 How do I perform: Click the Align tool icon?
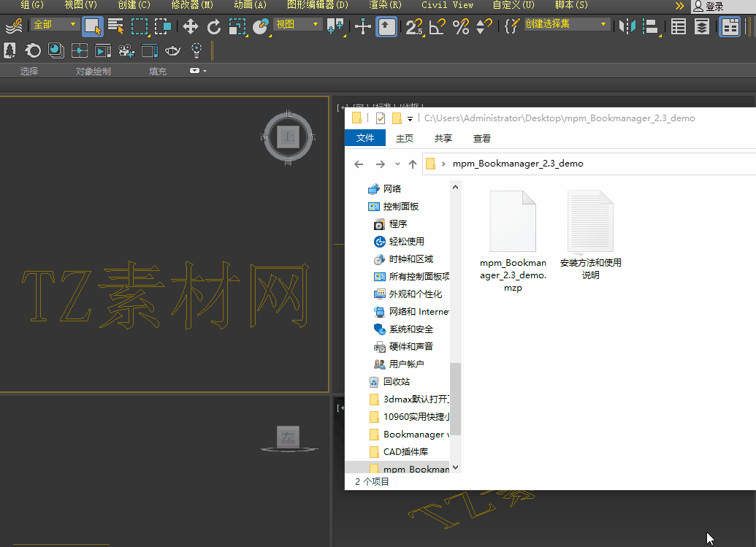[x=652, y=26]
